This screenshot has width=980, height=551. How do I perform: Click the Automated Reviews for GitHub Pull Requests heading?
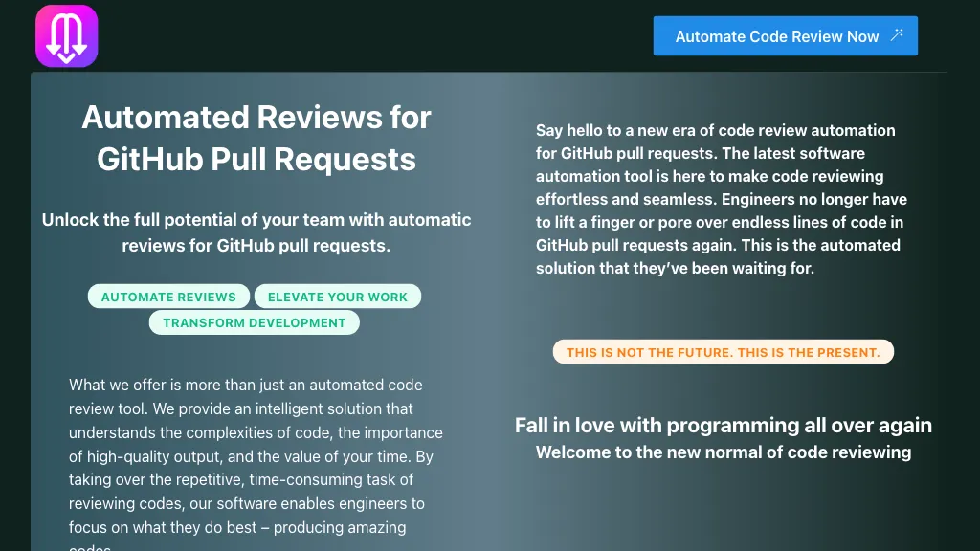click(x=256, y=138)
